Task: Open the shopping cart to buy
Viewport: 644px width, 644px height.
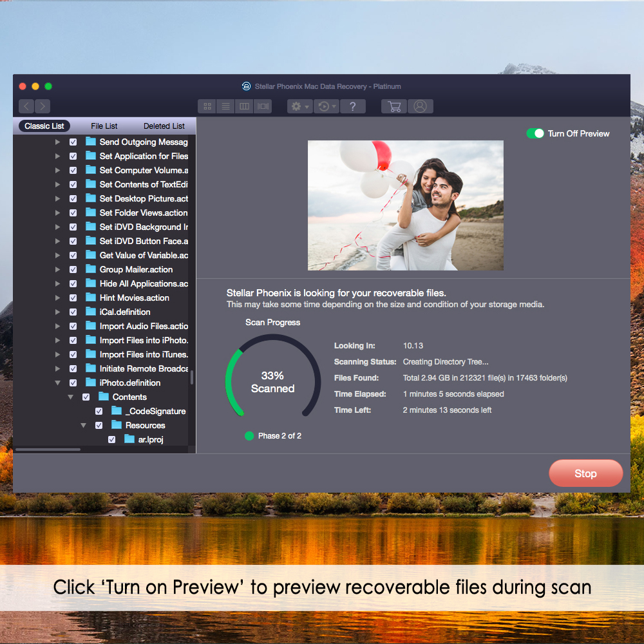Action: tap(394, 106)
